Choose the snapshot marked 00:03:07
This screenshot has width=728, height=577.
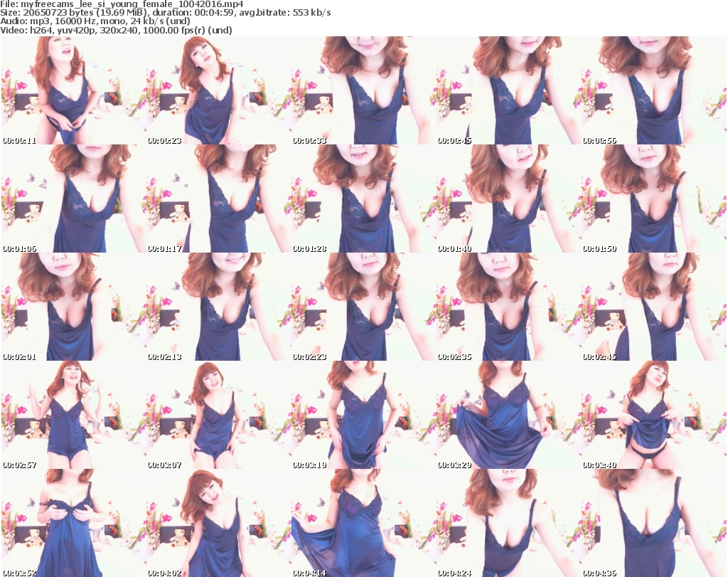tap(219, 415)
